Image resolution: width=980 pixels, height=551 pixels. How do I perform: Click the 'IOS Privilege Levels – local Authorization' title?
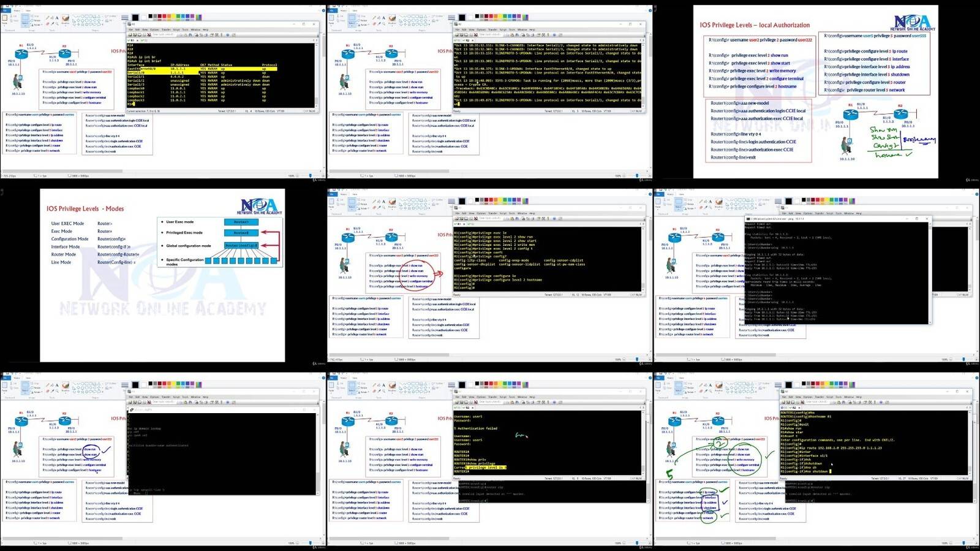[x=755, y=25]
